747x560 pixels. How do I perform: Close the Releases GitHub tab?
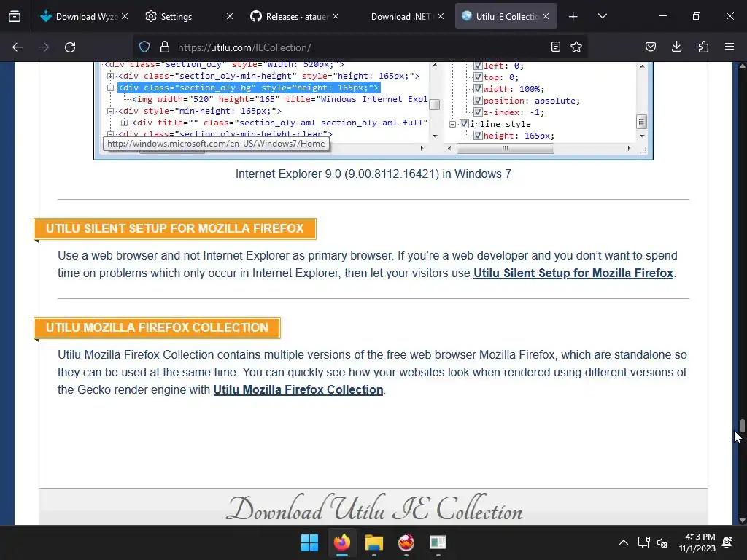[336, 16]
